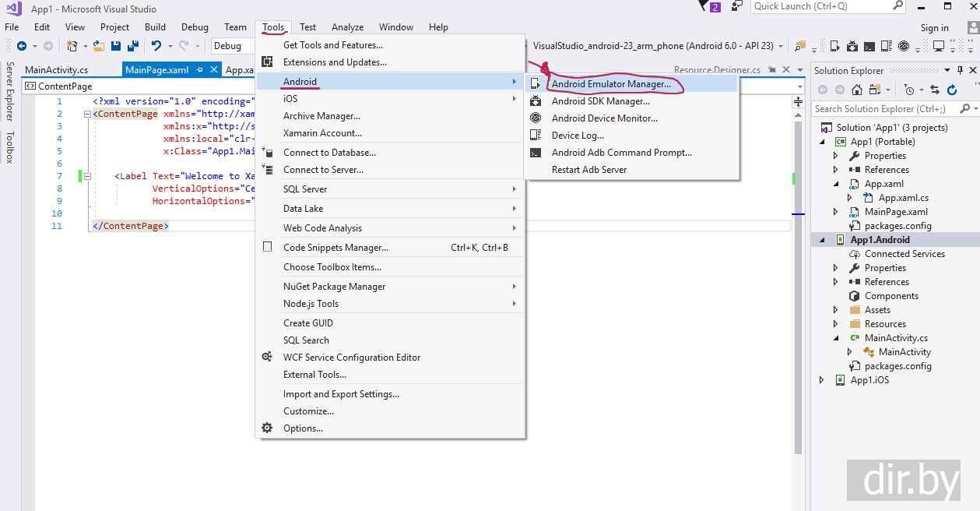Viewport: 980px width, 511px height.
Task: Click the Sign in link
Action: pos(934,27)
